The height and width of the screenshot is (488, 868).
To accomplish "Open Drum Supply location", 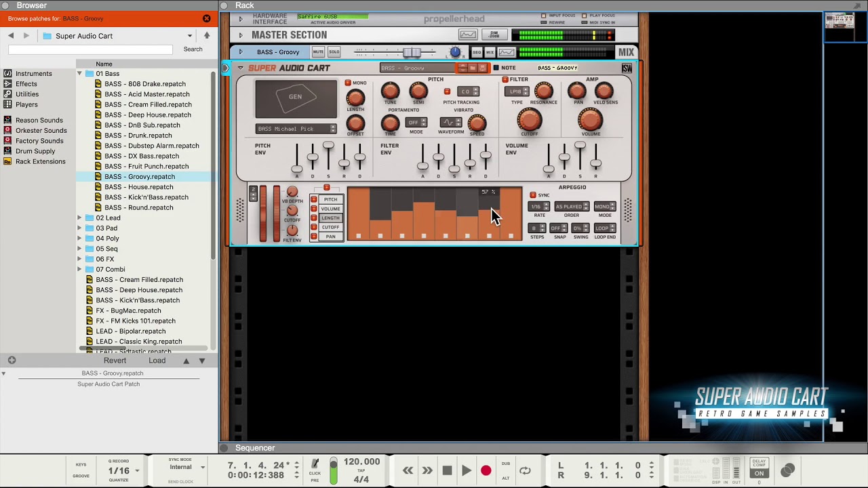I will click(35, 151).
